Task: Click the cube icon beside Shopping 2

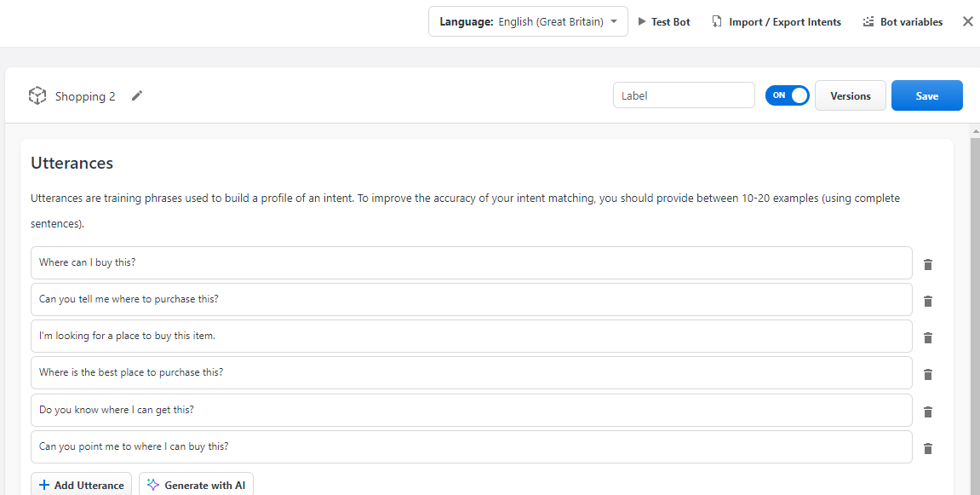Action: point(37,95)
